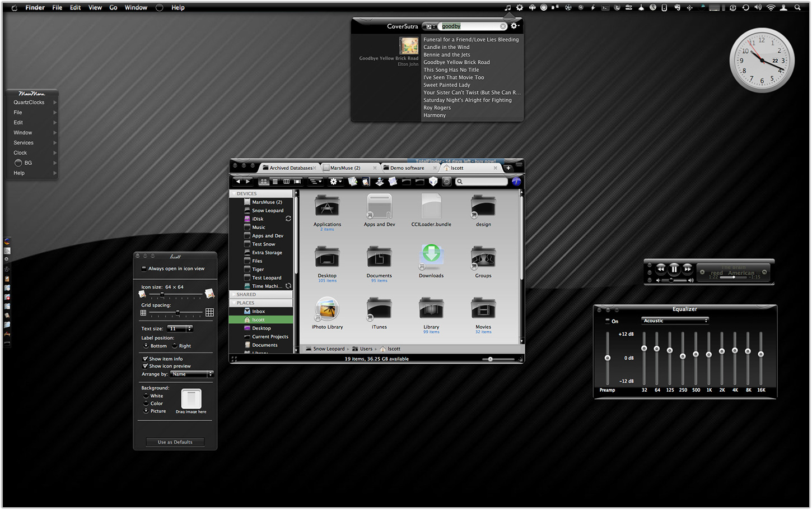Viewport: 812px width, 510px height.
Task: Select Candle in the Wind song
Action: (x=446, y=47)
